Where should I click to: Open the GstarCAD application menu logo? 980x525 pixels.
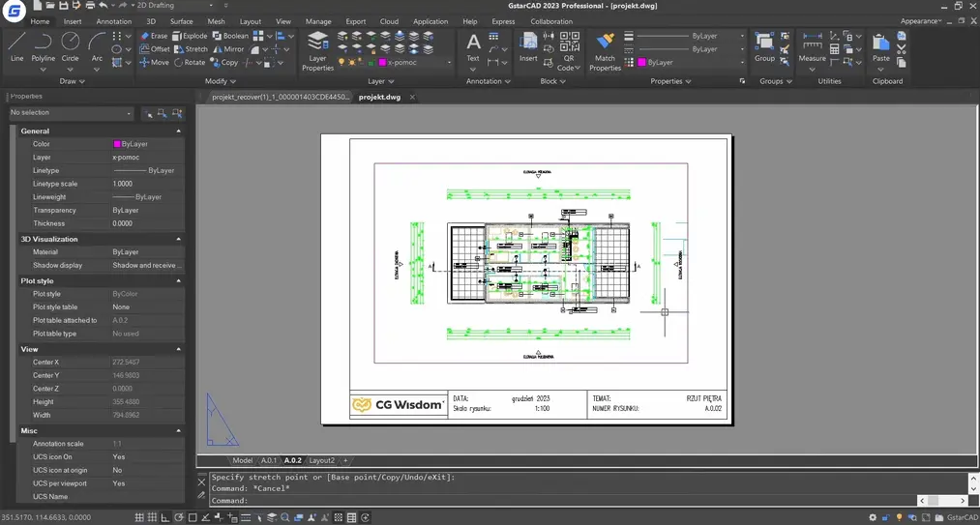14,10
